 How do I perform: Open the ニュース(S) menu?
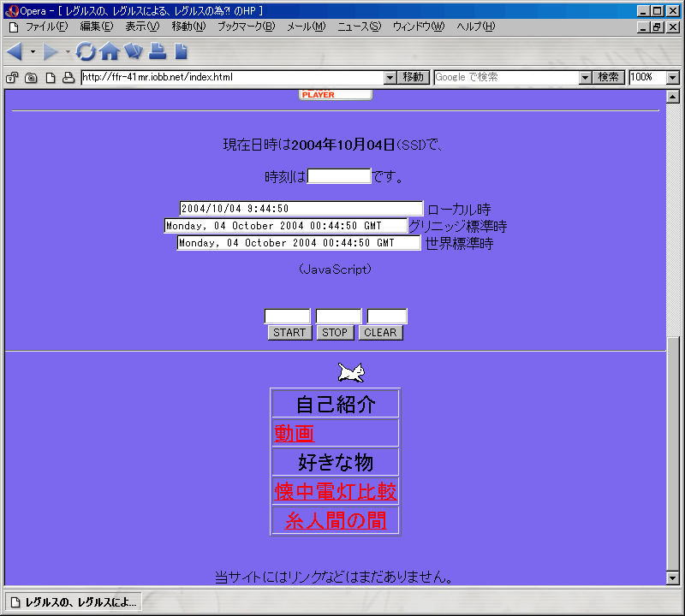(359, 27)
